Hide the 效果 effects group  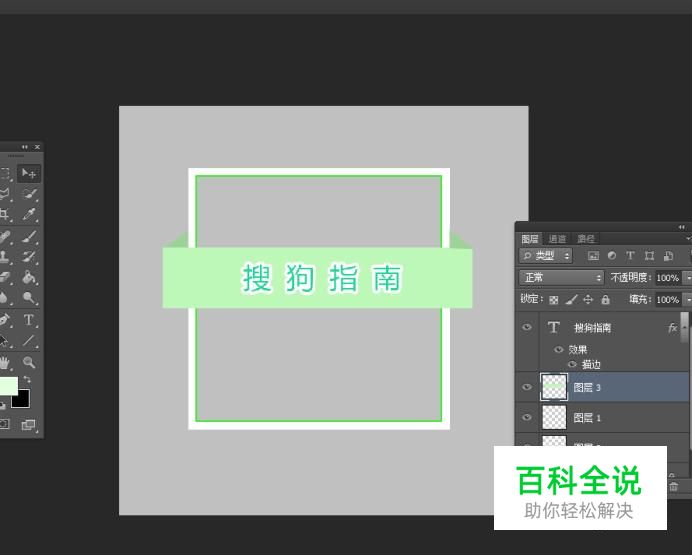click(x=559, y=349)
